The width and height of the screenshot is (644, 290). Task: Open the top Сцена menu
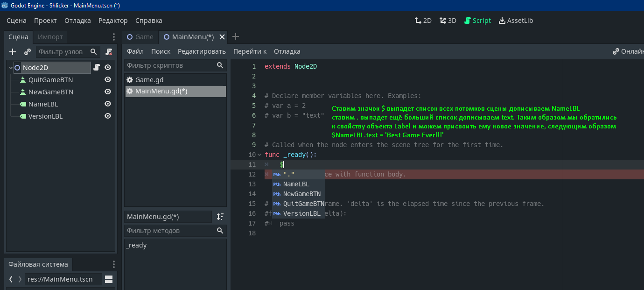pos(16,21)
